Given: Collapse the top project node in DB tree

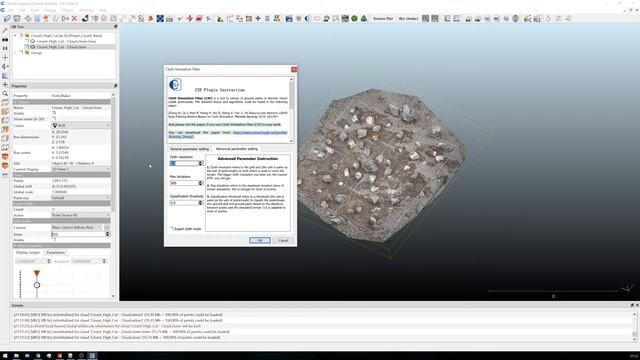Looking at the screenshot, I should coord(16,36).
